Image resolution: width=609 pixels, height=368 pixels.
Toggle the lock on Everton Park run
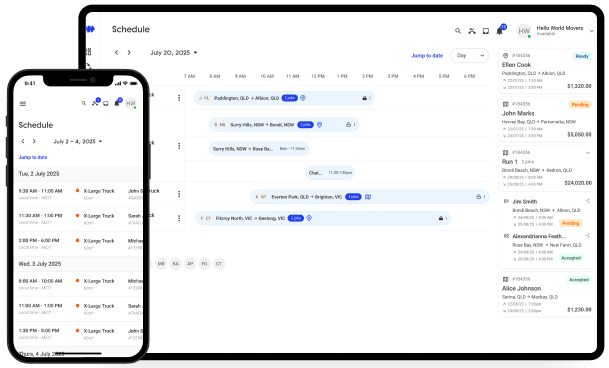[x=478, y=197]
